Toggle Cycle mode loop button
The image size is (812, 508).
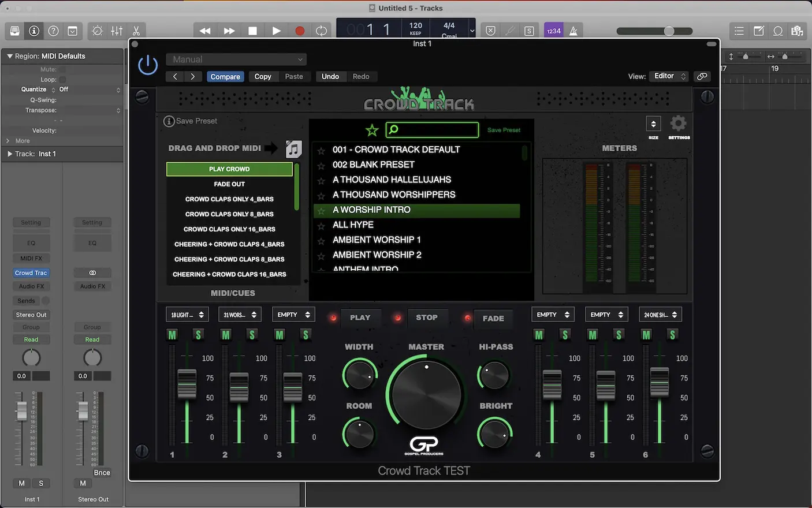(322, 31)
